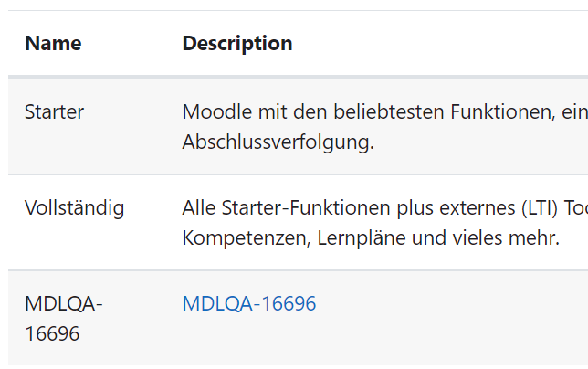Click the word beliebtesten in Starter row
The width and height of the screenshot is (588, 369).
point(389,111)
